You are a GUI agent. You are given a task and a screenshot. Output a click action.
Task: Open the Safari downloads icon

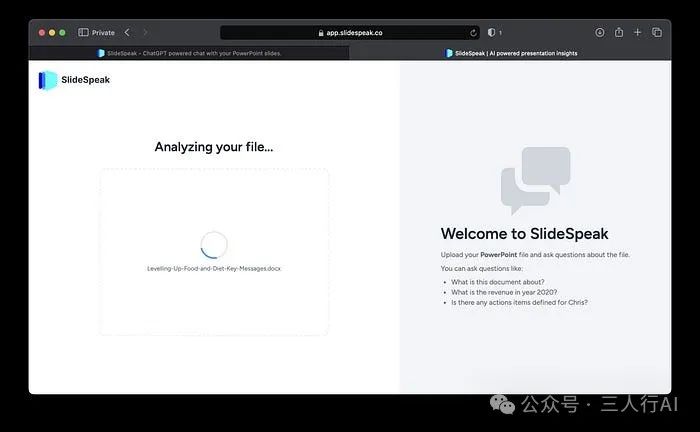[600, 32]
